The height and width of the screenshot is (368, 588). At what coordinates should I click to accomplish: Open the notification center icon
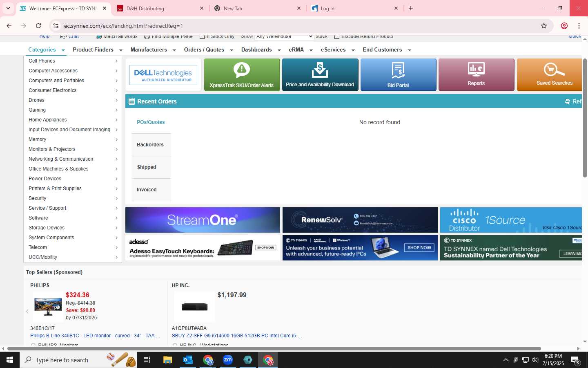[575, 360]
